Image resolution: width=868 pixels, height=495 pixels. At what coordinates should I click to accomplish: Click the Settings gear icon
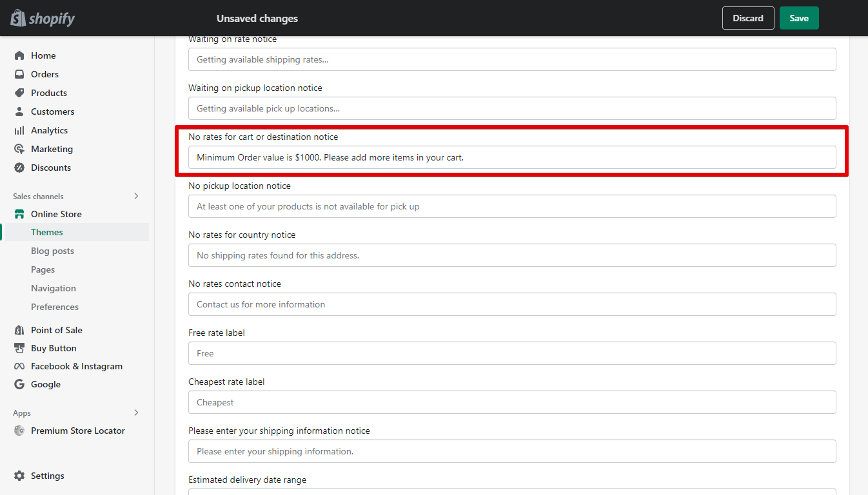click(19, 476)
